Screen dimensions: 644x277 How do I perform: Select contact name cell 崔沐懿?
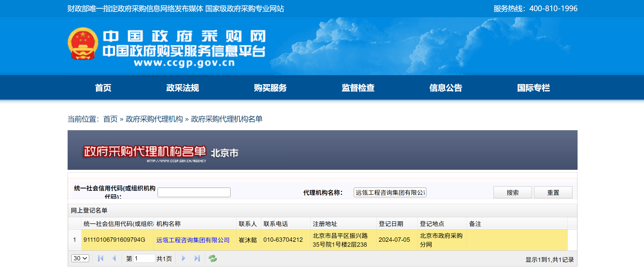[249, 240]
